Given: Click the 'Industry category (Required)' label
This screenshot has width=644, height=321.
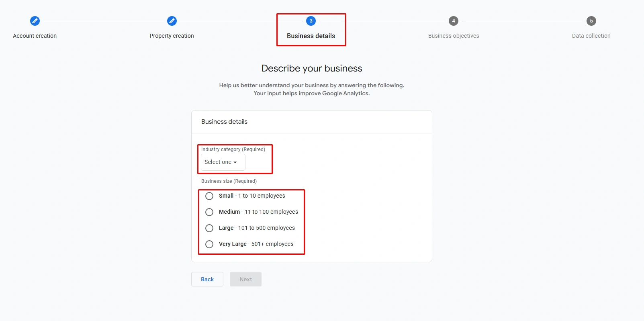Looking at the screenshot, I should coord(233,149).
